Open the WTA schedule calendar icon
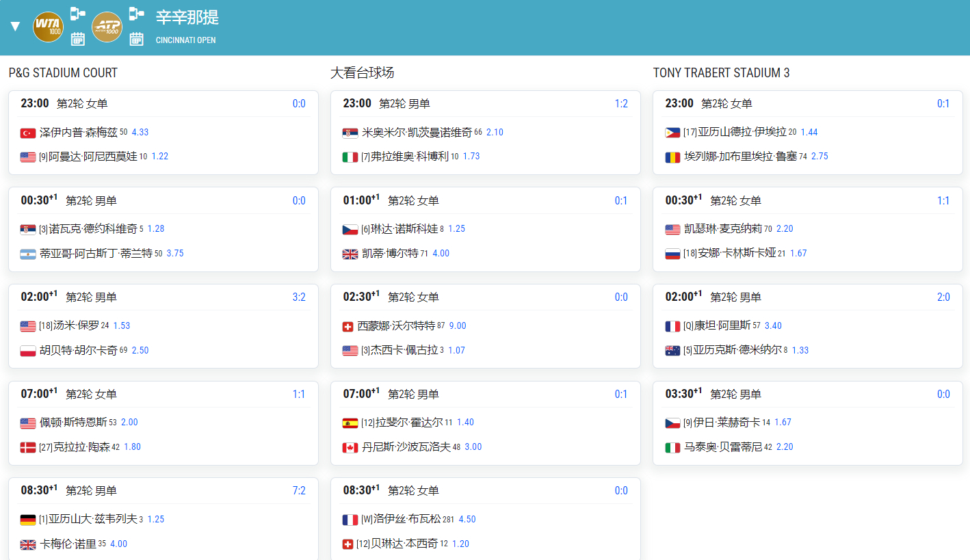This screenshot has height=560, width=970. (78, 39)
